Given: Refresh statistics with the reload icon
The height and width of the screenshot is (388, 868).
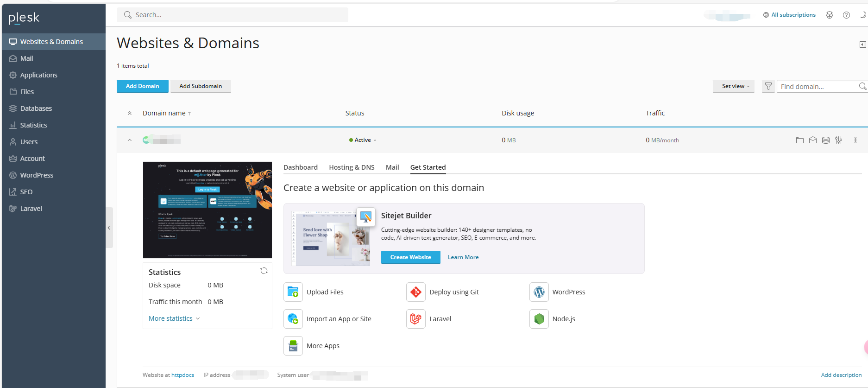Looking at the screenshot, I should 264,271.
